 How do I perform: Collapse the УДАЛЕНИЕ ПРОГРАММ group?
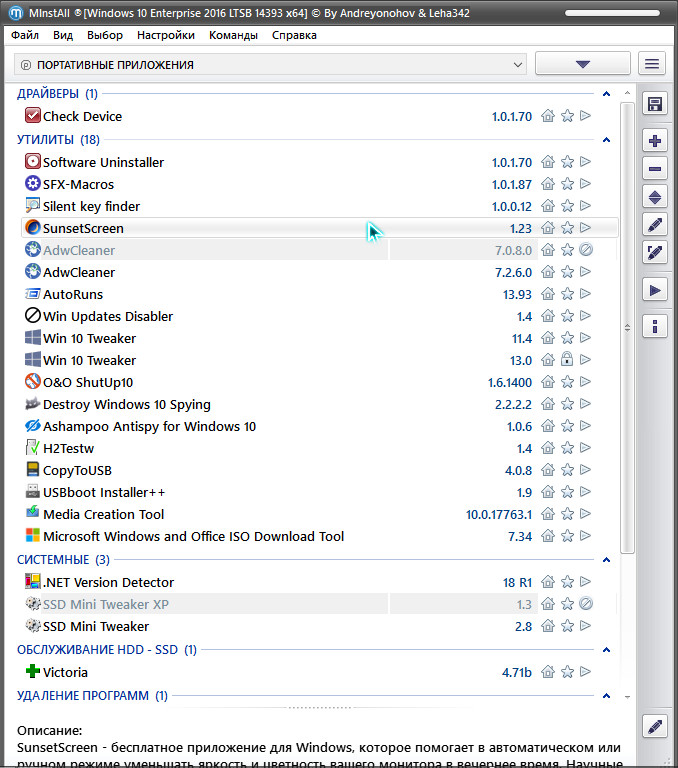tap(606, 696)
